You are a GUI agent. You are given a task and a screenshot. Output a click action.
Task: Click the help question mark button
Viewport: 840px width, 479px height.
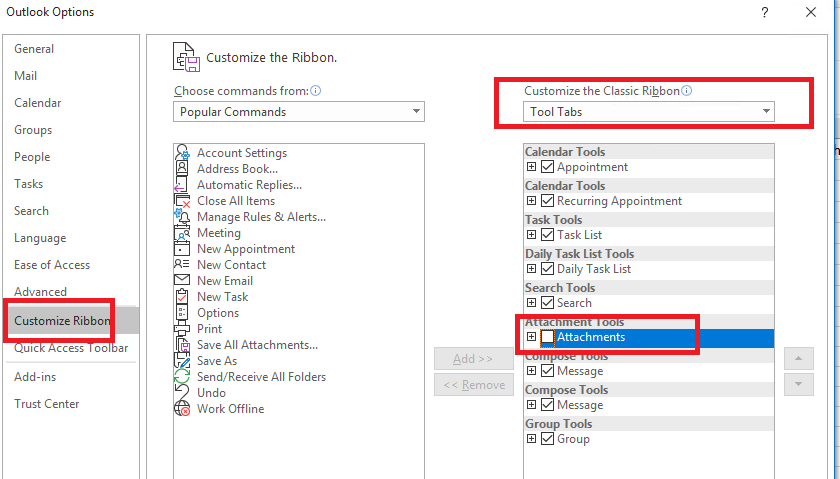click(x=764, y=12)
